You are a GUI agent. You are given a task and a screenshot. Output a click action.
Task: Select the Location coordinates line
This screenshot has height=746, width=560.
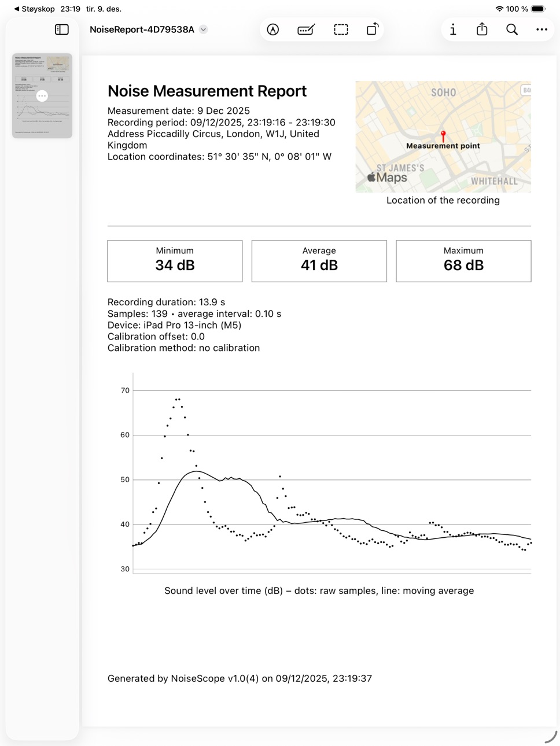220,157
